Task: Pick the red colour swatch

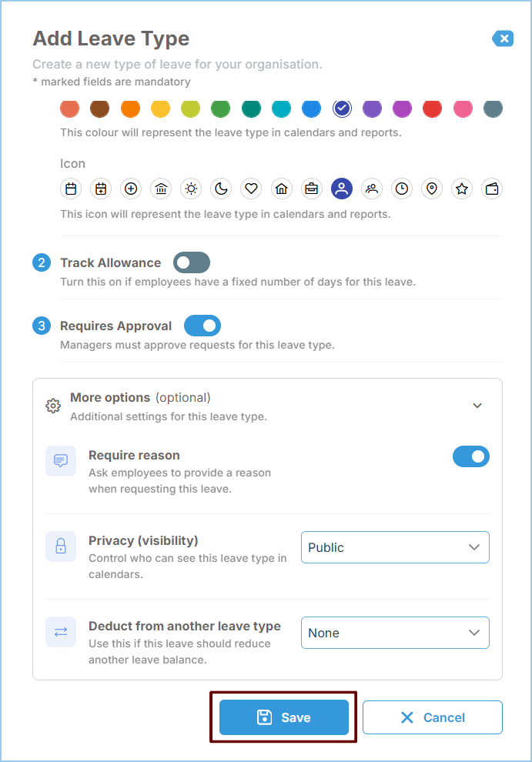Action: point(433,109)
